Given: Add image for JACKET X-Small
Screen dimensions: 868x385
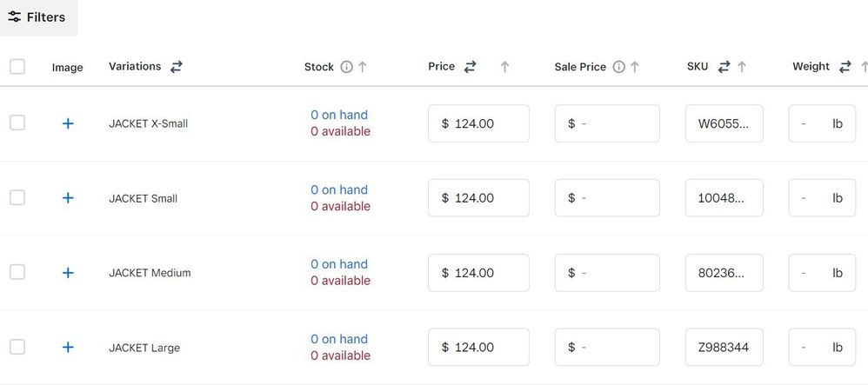Looking at the screenshot, I should pos(68,123).
